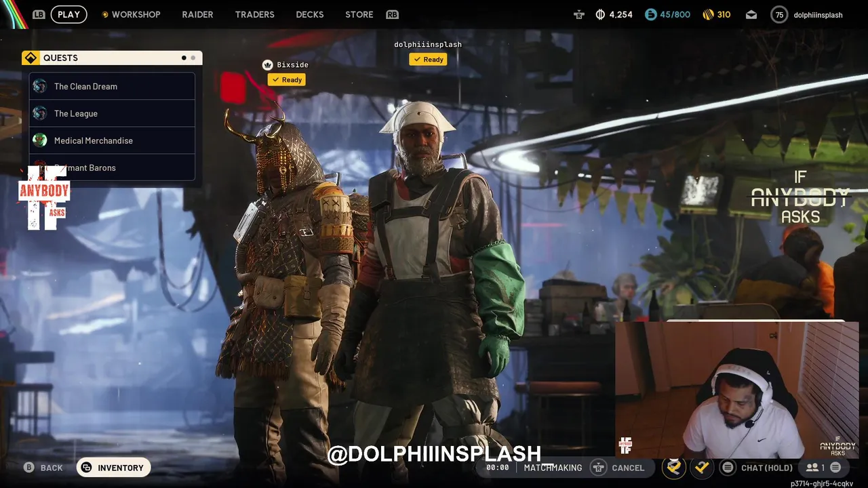Open the INVENTORY button

pyautogui.click(x=113, y=468)
